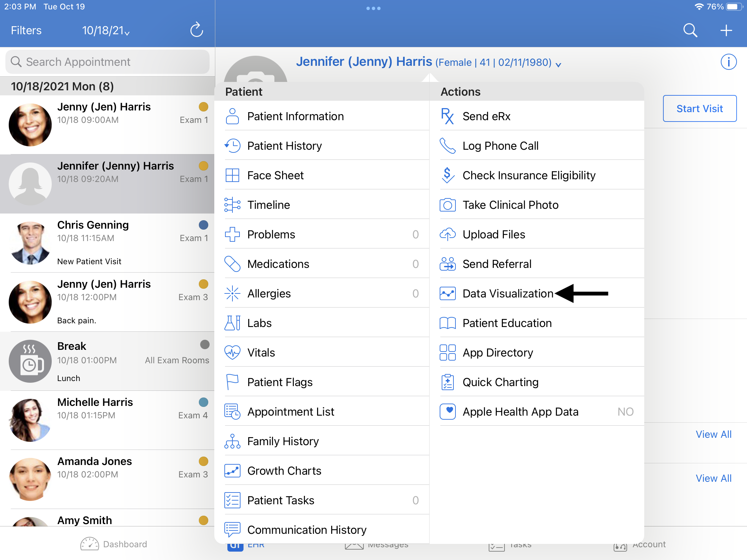
Task: Open the Dashboard tab
Action: [x=114, y=544]
